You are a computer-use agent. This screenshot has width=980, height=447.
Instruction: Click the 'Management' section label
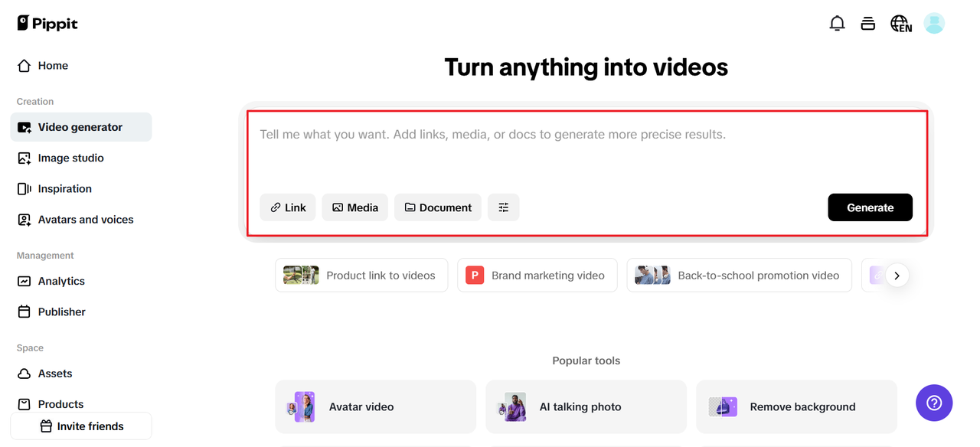[45, 256]
